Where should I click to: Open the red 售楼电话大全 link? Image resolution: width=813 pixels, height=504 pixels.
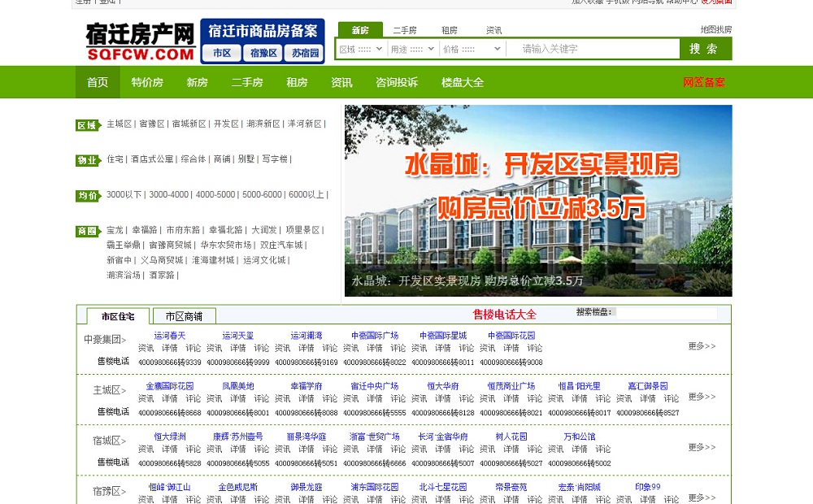click(x=505, y=315)
